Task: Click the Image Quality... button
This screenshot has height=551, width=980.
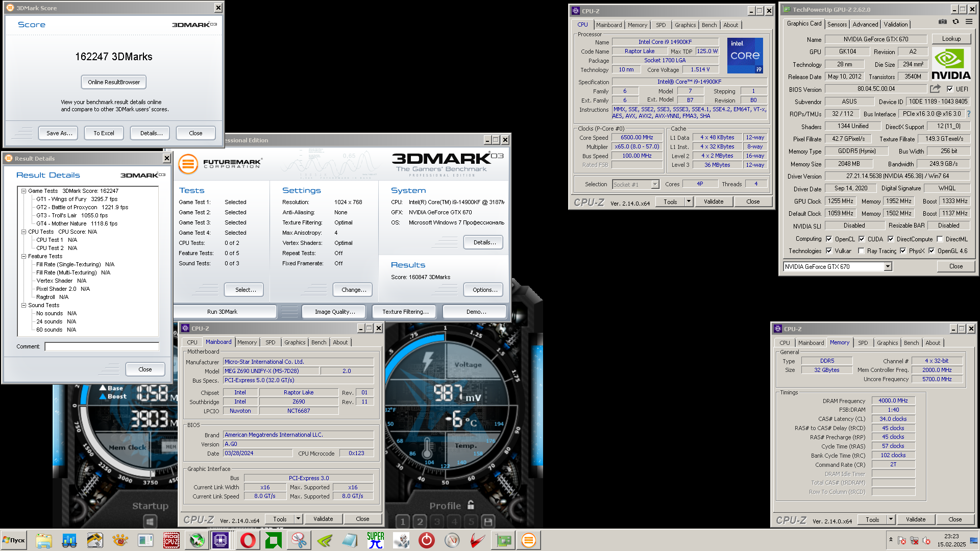Action: [335, 312]
